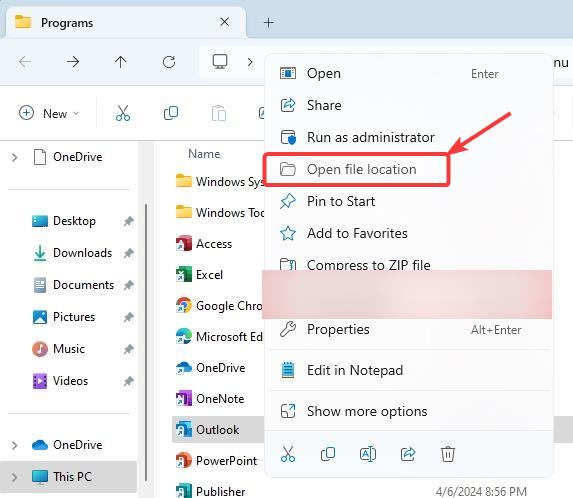573x498 pixels.
Task: Select This PC in the sidebar
Action: coord(68,477)
